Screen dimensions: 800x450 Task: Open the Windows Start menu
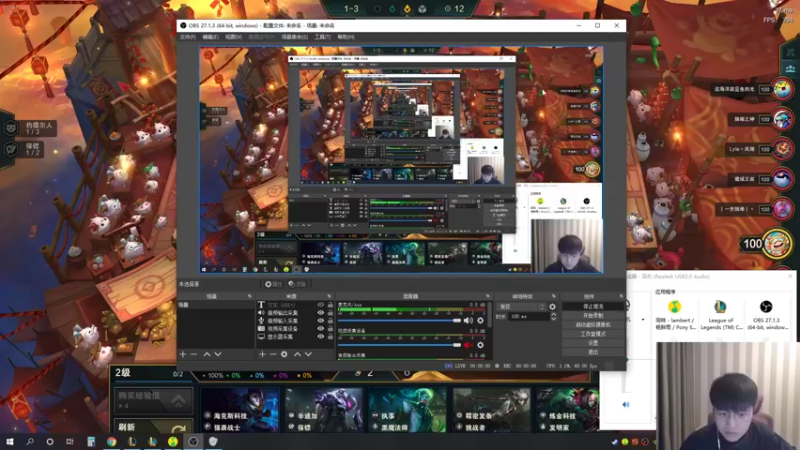[10, 441]
